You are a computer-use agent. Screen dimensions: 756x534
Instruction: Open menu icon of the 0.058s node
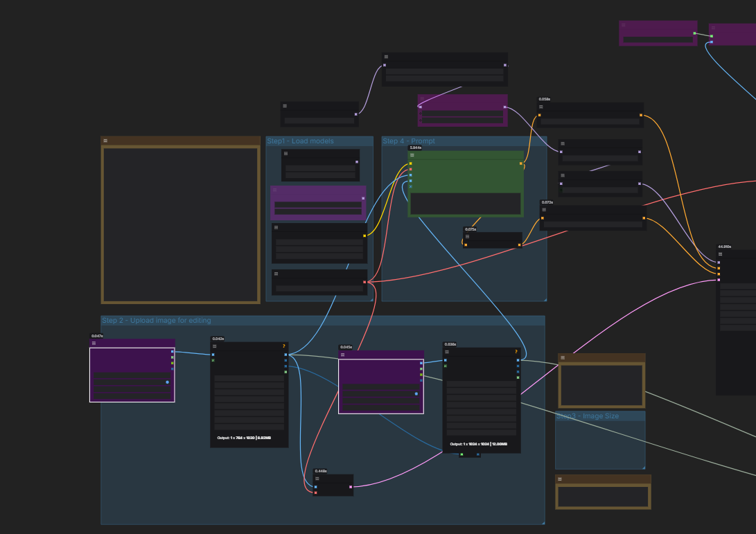point(541,107)
